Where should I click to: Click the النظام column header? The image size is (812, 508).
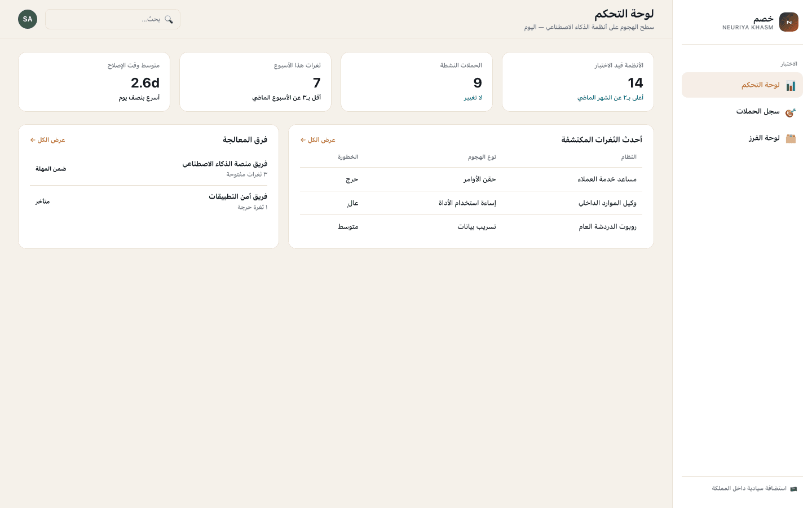[629, 157]
